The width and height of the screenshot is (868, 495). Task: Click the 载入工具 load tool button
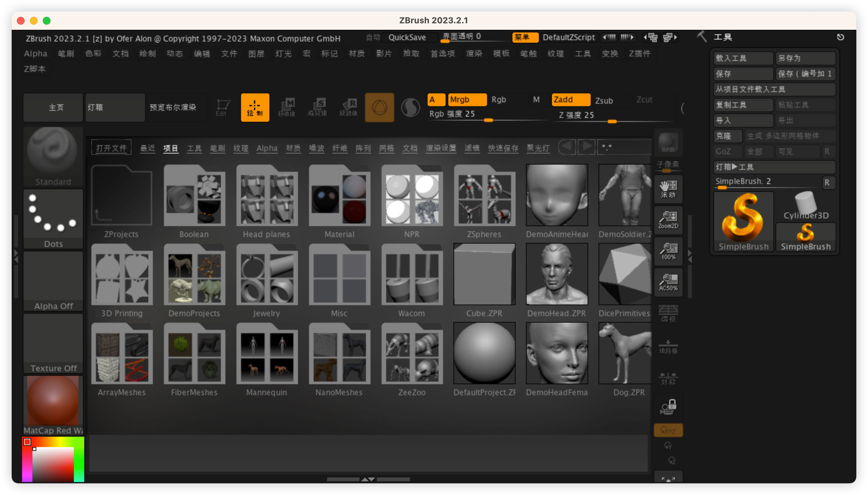click(743, 58)
